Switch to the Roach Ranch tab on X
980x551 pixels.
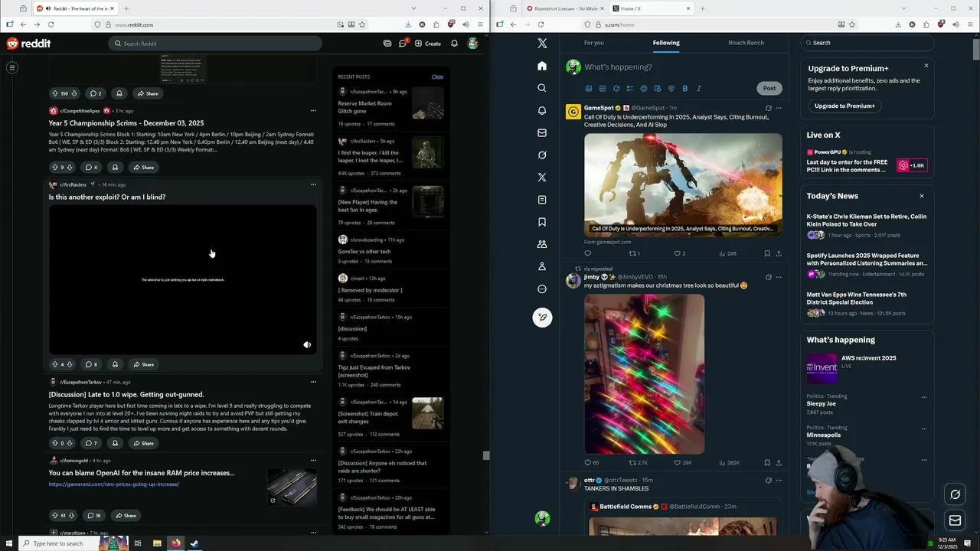click(746, 43)
